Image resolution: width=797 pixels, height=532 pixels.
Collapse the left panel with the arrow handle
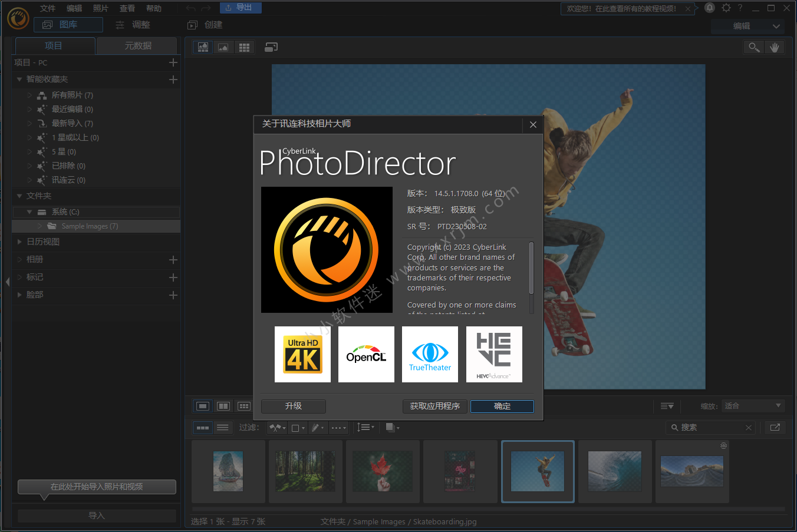click(x=7, y=282)
